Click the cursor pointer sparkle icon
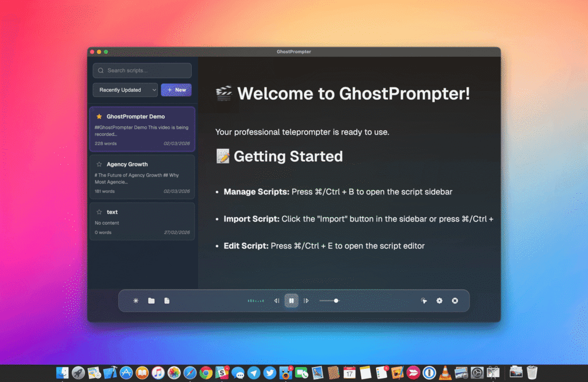 pyautogui.click(x=424, y=301)
